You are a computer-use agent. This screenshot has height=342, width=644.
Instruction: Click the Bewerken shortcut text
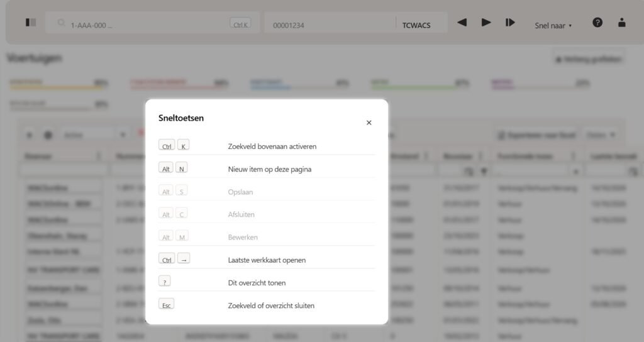(x=243, y=237)
